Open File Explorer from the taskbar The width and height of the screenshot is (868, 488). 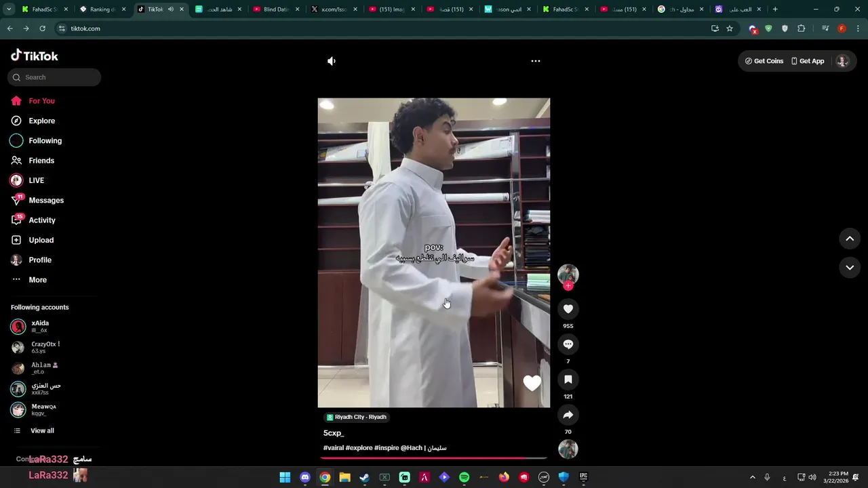tap(344, 477)
